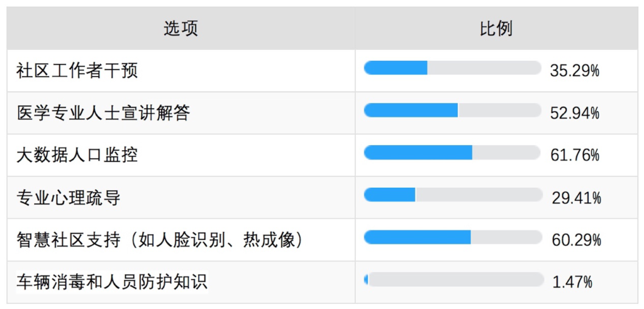Click the 60.29% percentage value
This screenshot has height=309, width=644.
(577, 241)
